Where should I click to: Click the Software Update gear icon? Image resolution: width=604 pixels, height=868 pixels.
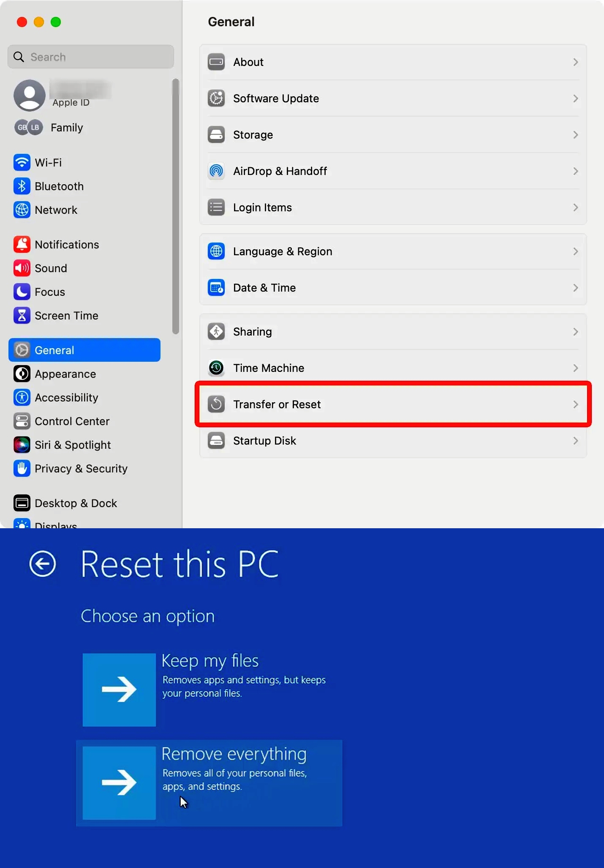(216, 98)
